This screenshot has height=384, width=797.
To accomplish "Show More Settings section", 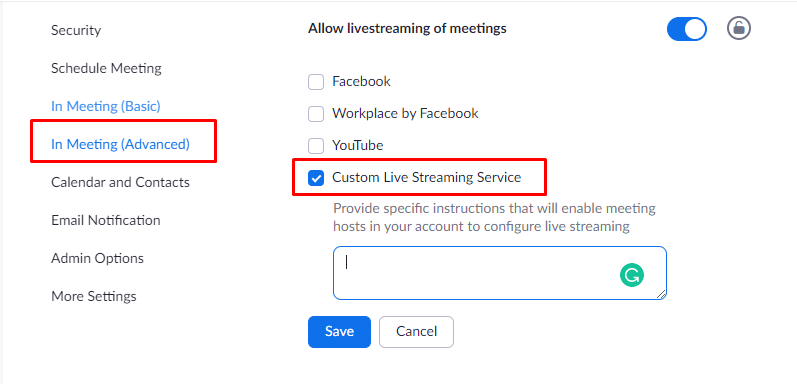I will coord(94,296).
